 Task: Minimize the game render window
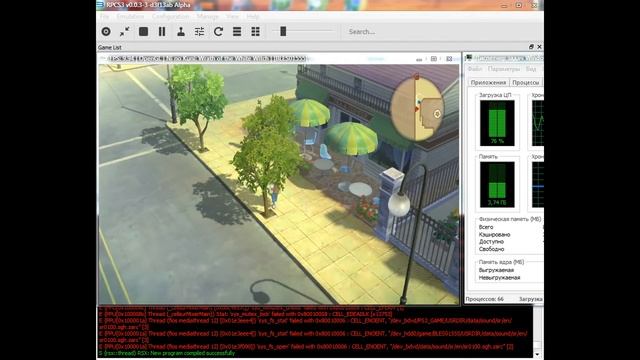(x=419, y=59)
